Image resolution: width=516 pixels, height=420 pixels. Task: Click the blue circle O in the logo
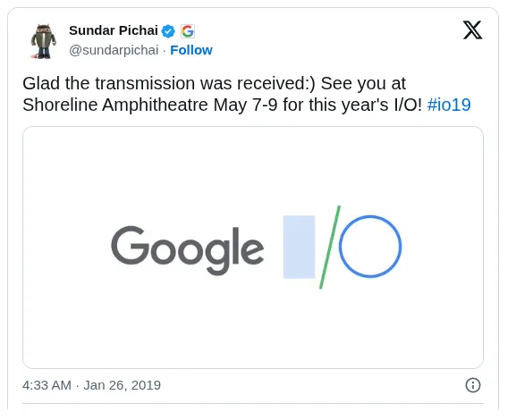pos(370,247)
